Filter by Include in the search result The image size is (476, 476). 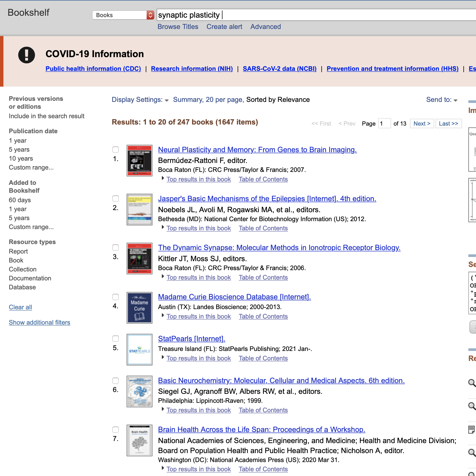(47, 116)
